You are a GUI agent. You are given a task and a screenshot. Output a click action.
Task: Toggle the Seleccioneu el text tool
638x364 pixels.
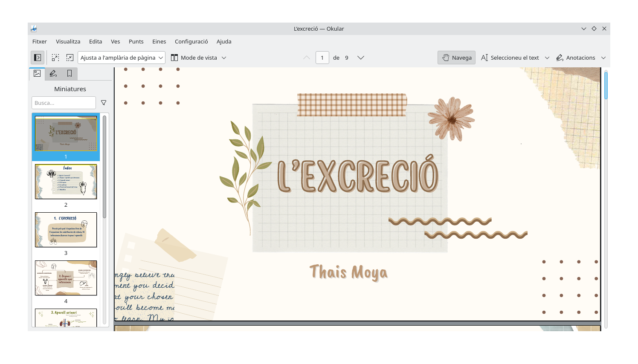tap(510, 58)
